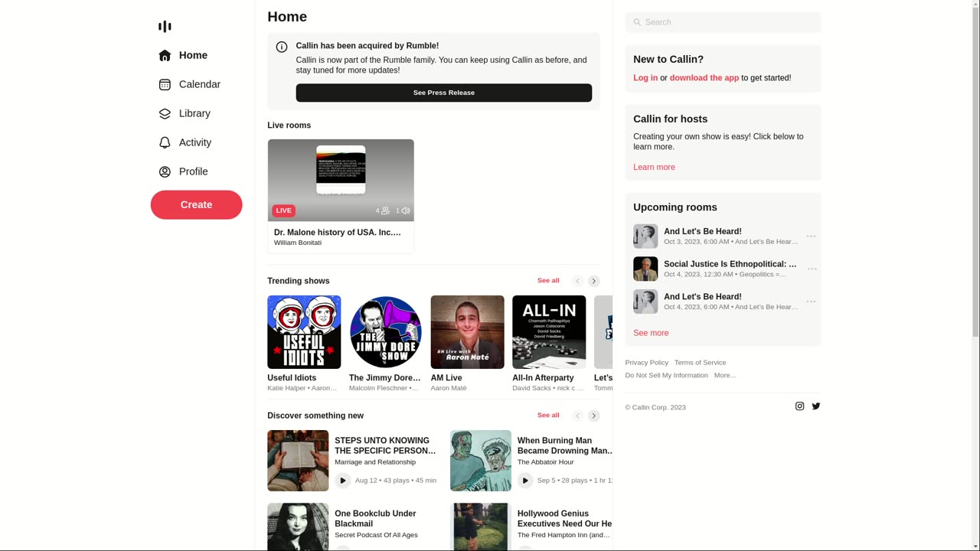Click William Bonitati host name
Viewport: 980px width, 551px height.
298,243
